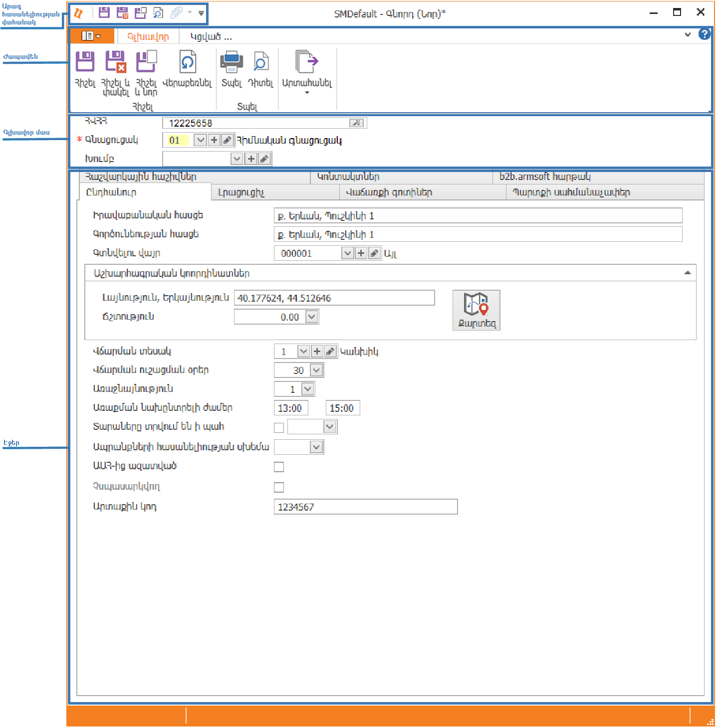Click the legal address input field
Screen dimensions: 717x728
[x=478, y=215]
